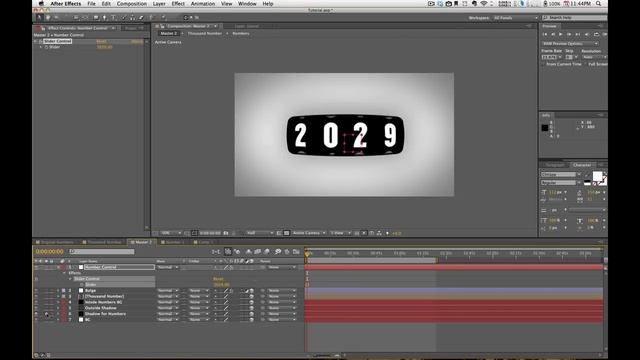Hide the Thousand Number layer
This screenshot has height=360, width=640.
tap(36, 296)
